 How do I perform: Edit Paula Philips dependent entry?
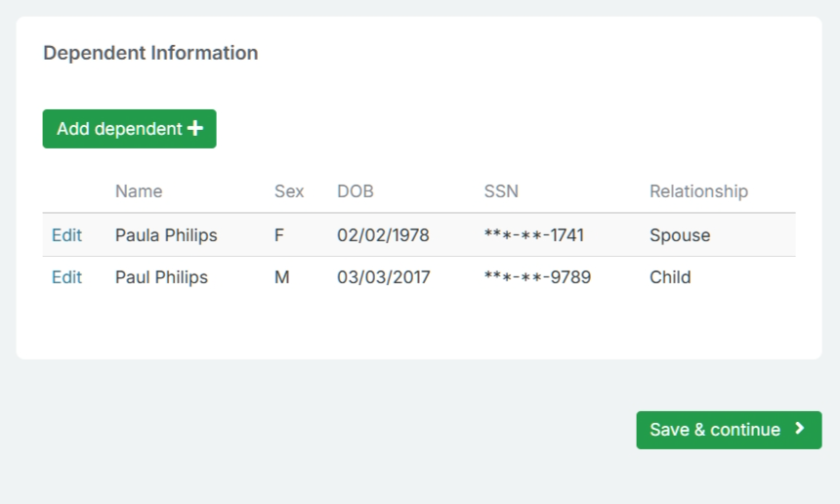coord(66,235)
